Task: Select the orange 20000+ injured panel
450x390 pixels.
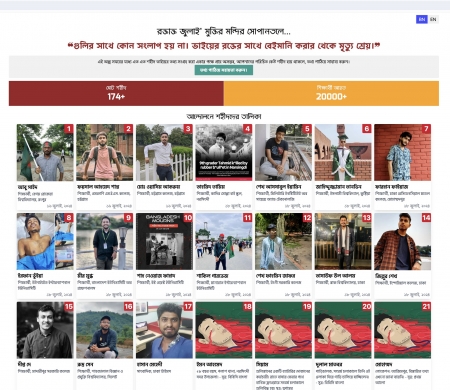Action: (x=331, y=93)
